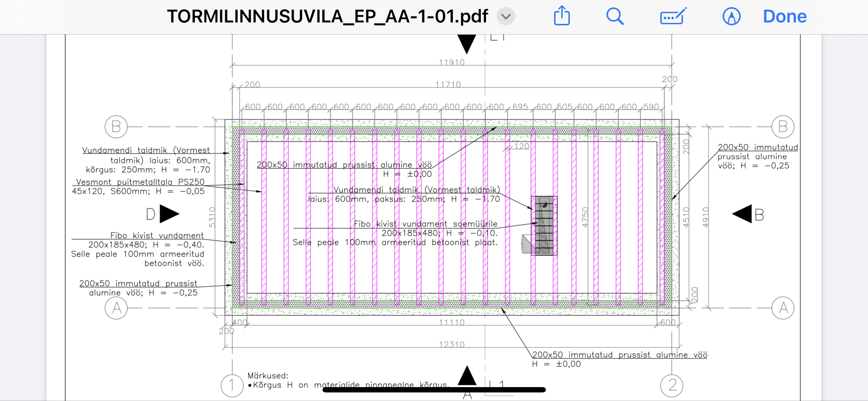
Task: Tap the Share icon
Action: point(562,16)
